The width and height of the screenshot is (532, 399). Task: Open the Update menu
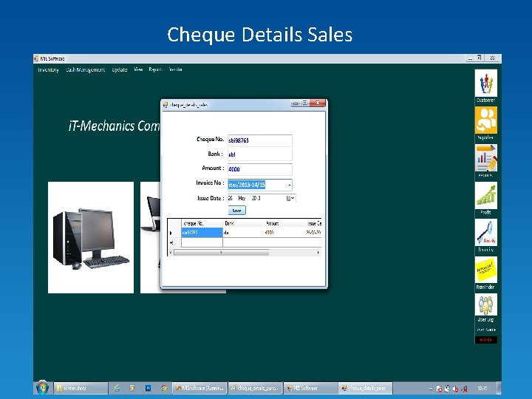click(x=120, y=69)
